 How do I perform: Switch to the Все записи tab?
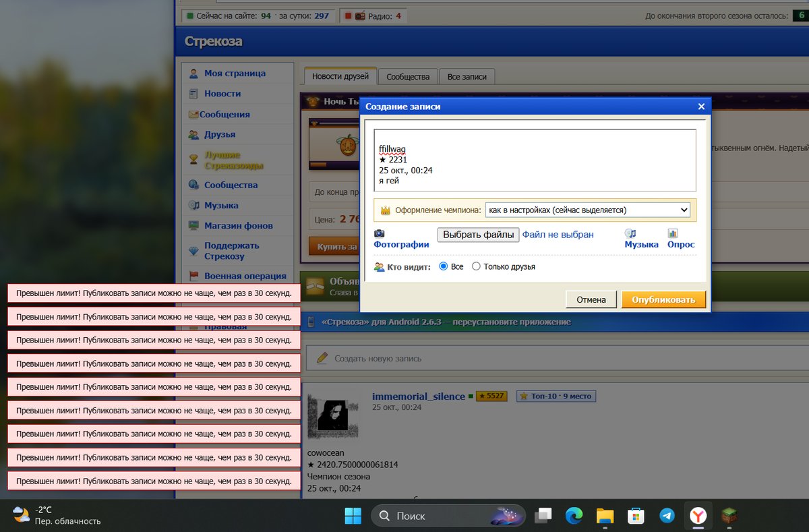point(467,77)
